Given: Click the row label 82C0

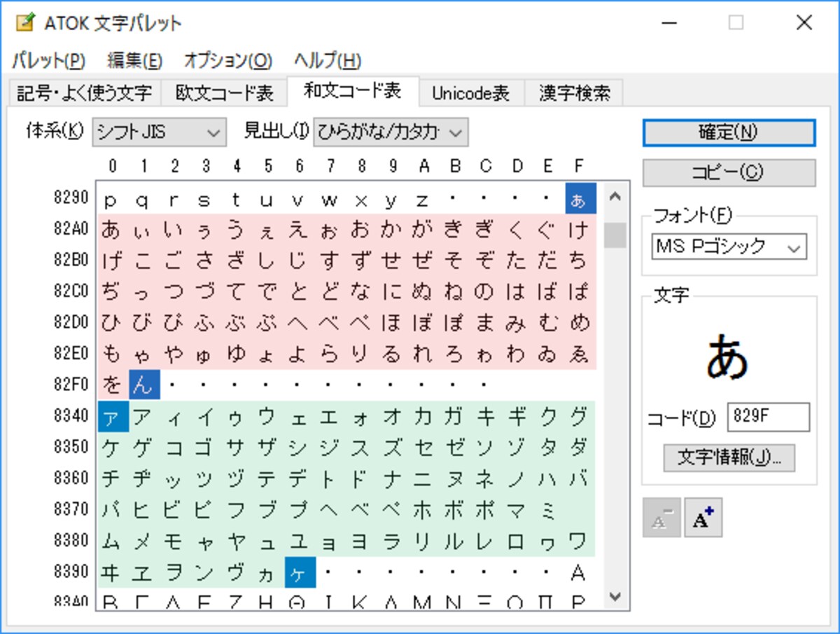Looking at the screenshot, I should (x=71, y=291).
